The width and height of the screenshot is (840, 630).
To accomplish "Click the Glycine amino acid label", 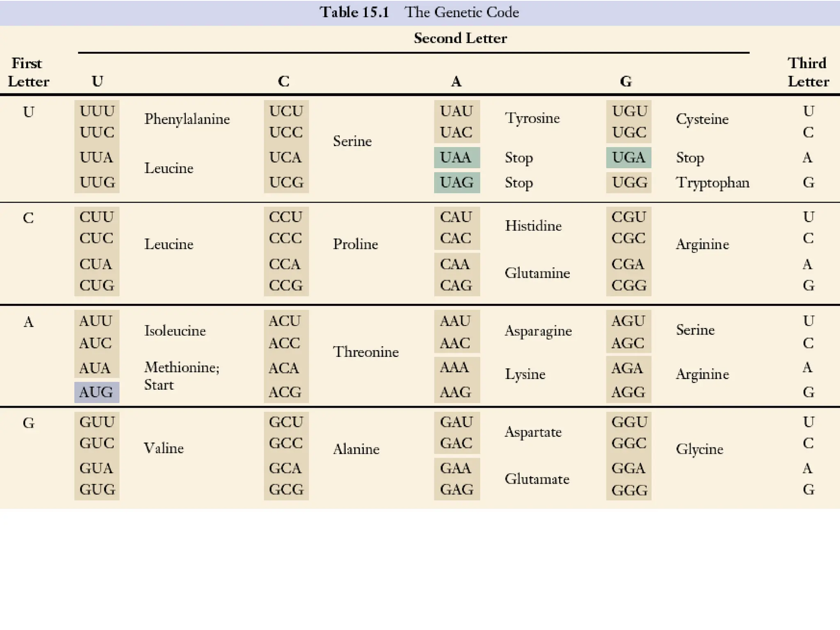I will [699, 449].
